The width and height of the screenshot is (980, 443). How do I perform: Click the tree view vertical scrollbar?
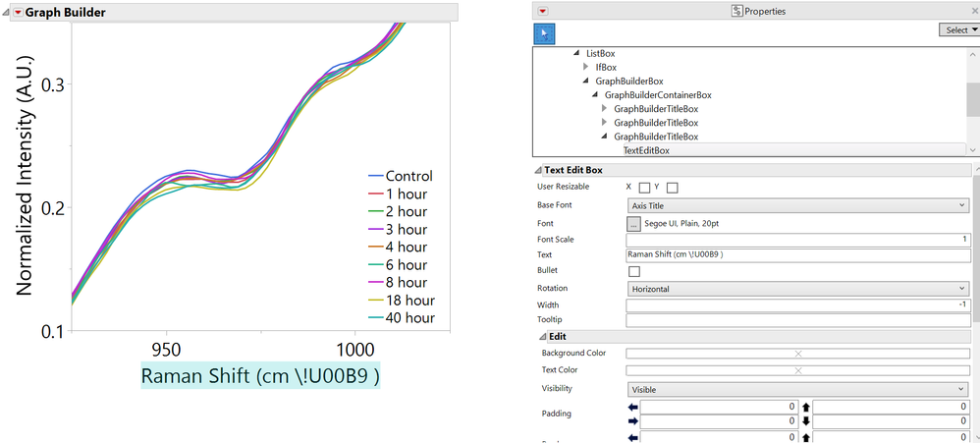[x=972, y=102]
